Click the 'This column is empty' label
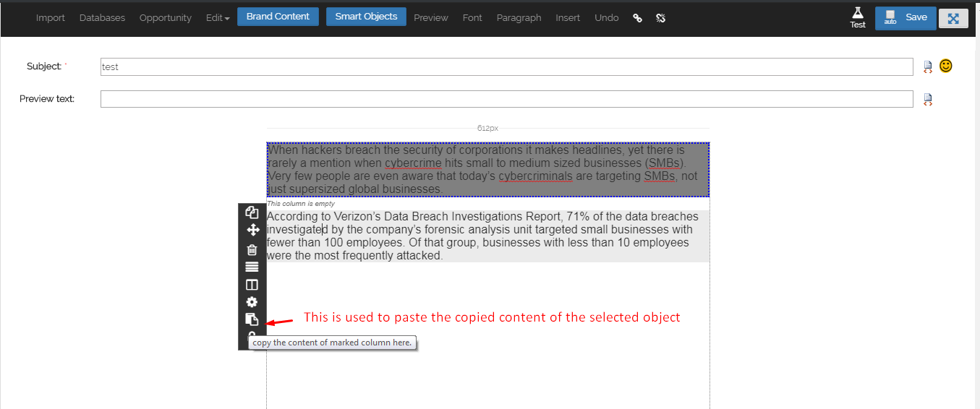The width and height of the screenshot is (980, 409). coord(301,204)
